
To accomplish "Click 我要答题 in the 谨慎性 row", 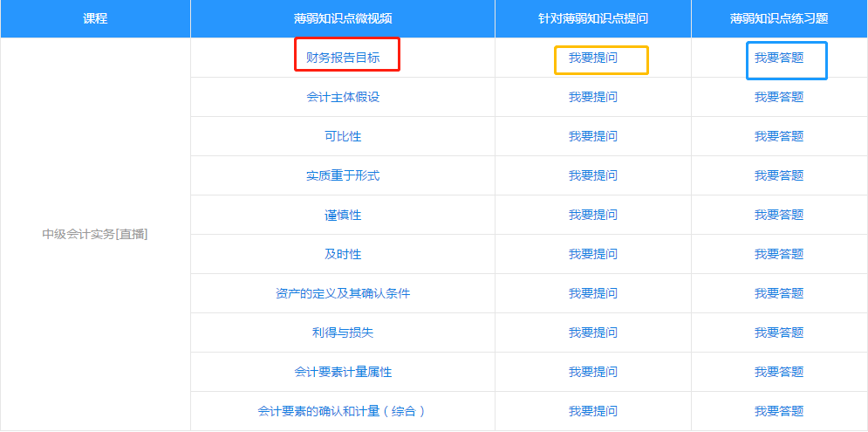I will pyautogui.click(x=779, y=215).
